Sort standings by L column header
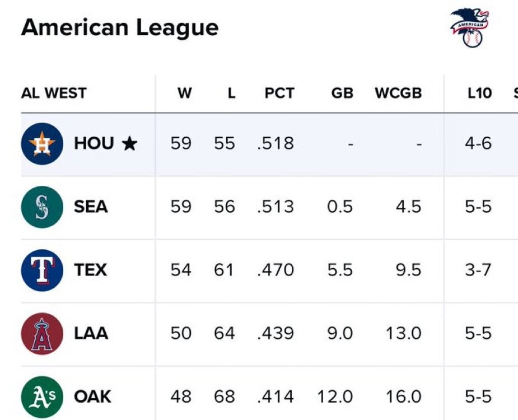The image size is (518, 420). click(x=231, y=93)
